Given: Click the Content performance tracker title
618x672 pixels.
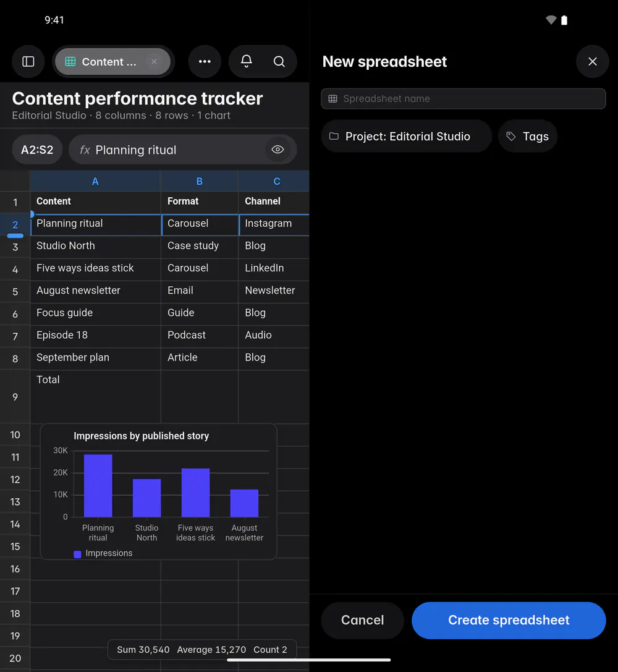Looking at the screenshot, I should pos(137,98).
